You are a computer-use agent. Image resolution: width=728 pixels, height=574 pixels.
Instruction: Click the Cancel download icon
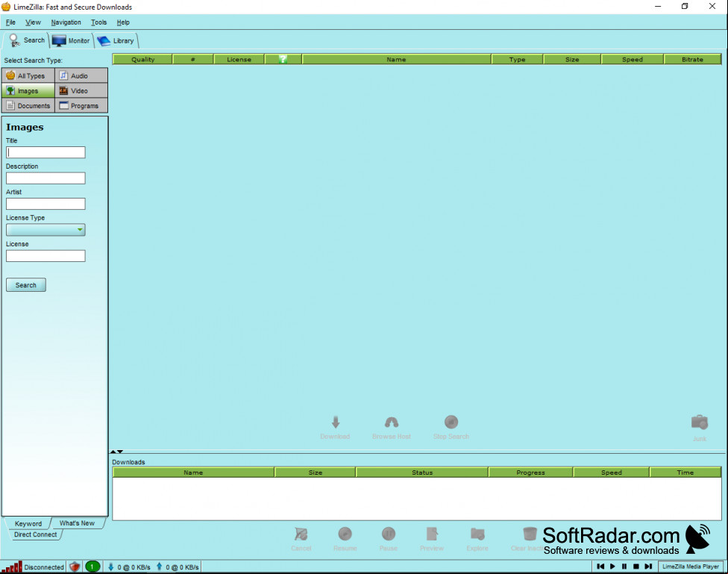coord(301,534)
